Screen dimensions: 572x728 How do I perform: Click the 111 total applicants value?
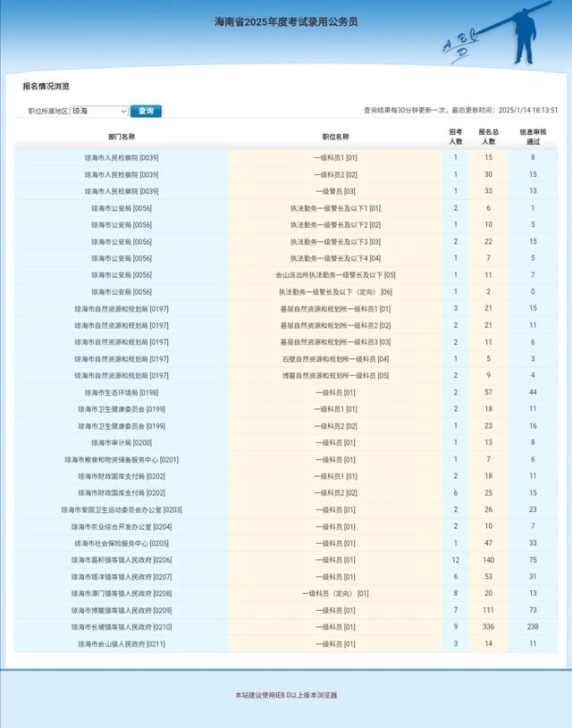[x=488, y=610]
